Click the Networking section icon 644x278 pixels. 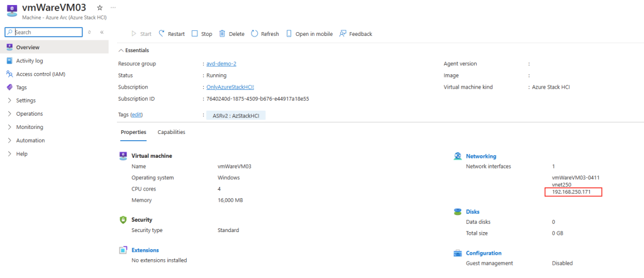pyautogui.click(x=458, y=156)
